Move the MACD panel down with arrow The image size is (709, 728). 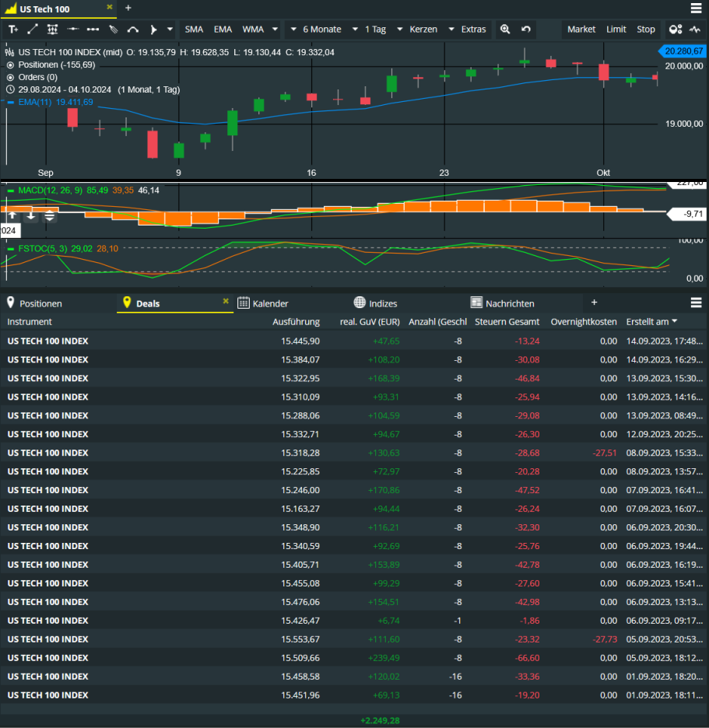(x=30, y=215)
